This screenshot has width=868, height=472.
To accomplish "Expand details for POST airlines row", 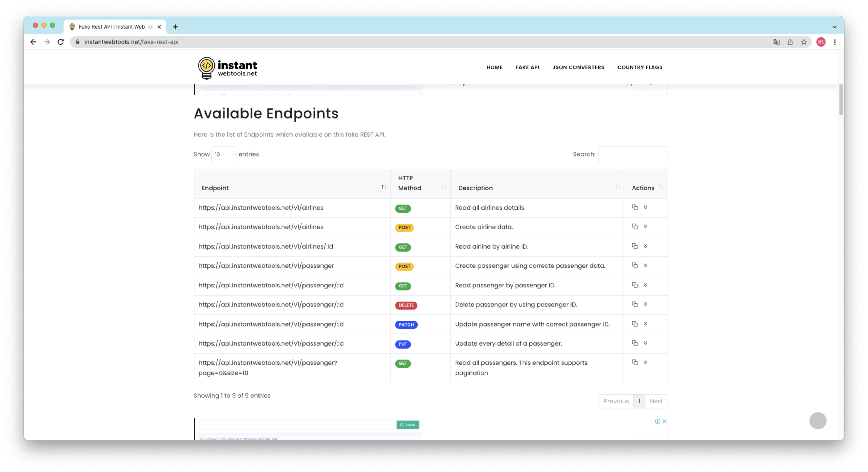I will (645, 227).
